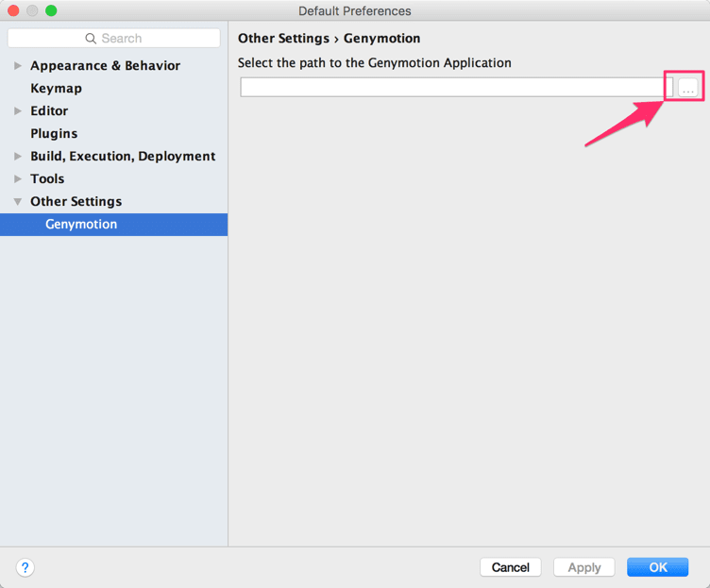
Task: Select the Tools category label
Action: (x=47, y=178)
